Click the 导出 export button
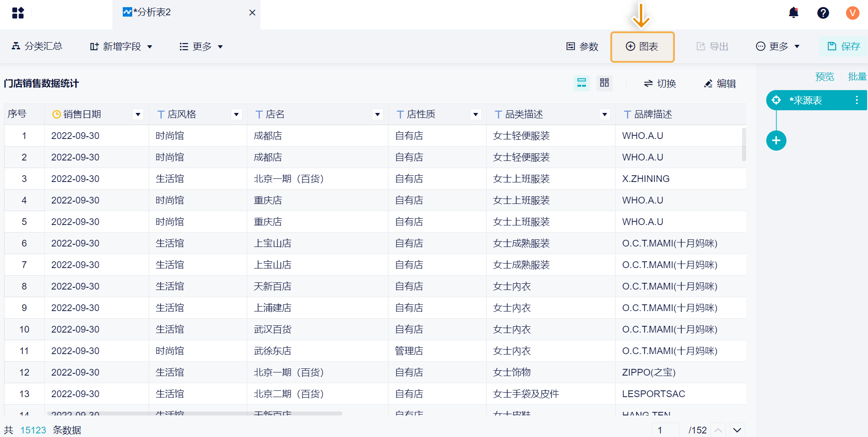Screen dimensions: 868x437 pos(712,47)
